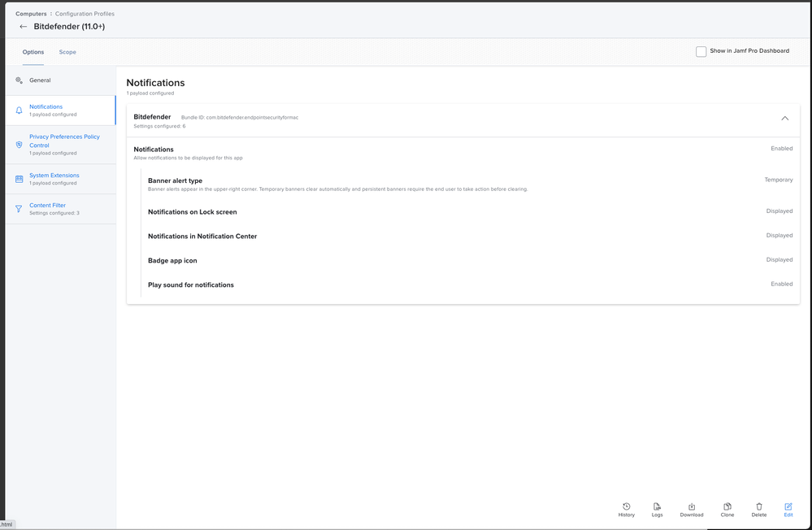Delete the Bitdefender profile

tap(758, 510)
